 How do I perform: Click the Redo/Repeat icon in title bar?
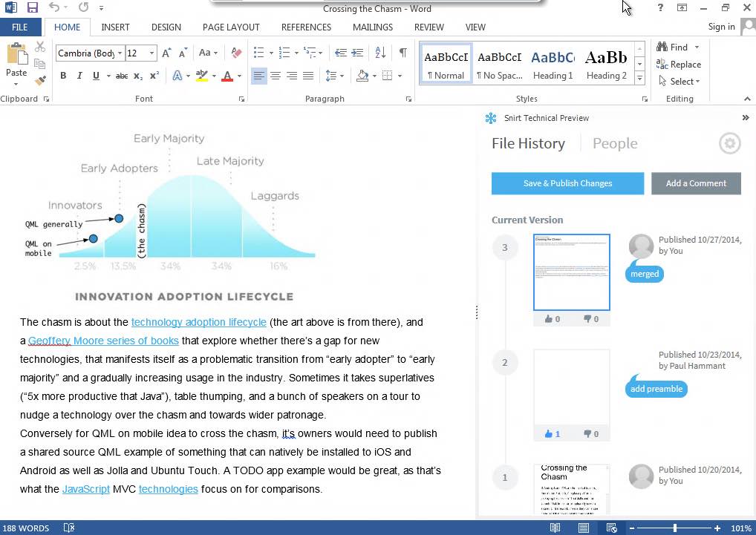point(83,7)
